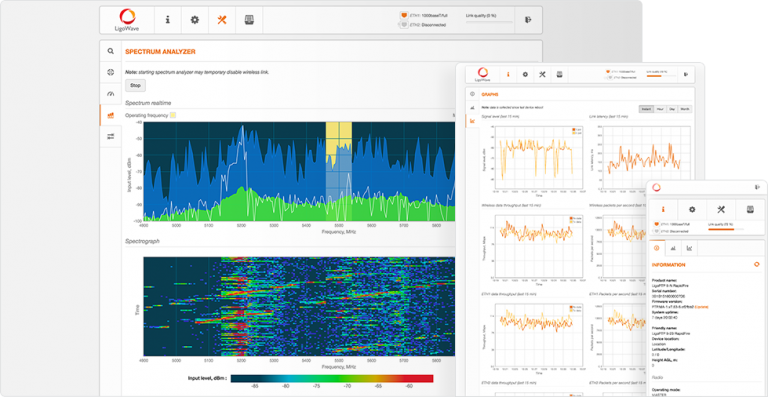Open Tools wrench icon in Graphs window
The height and width of the screenshot is (397, 768).
point(542,74)
